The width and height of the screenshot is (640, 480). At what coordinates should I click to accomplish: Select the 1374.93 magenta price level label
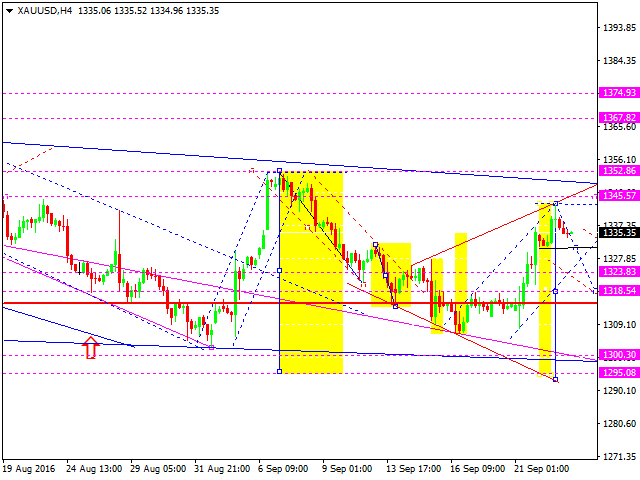click(619, 93)
